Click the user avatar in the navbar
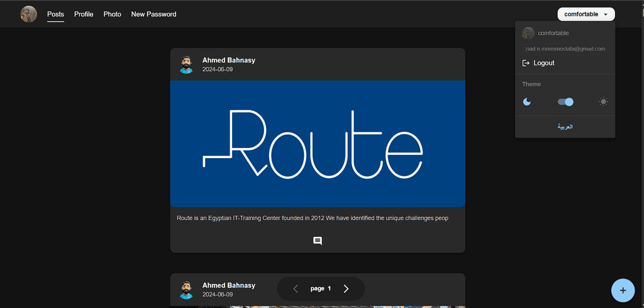Image resolution: width=644 pixels, height=308 pixels. 29,14
